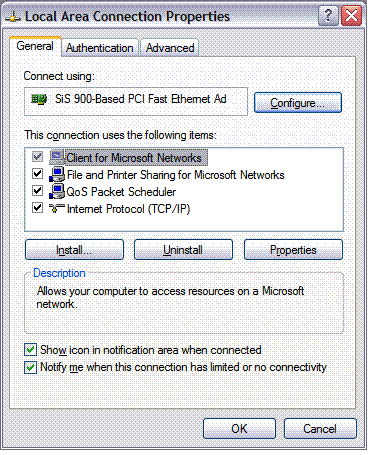370x455 pixels.
Task: Close the dialog with the red X
Action: [x=351, y=15]
